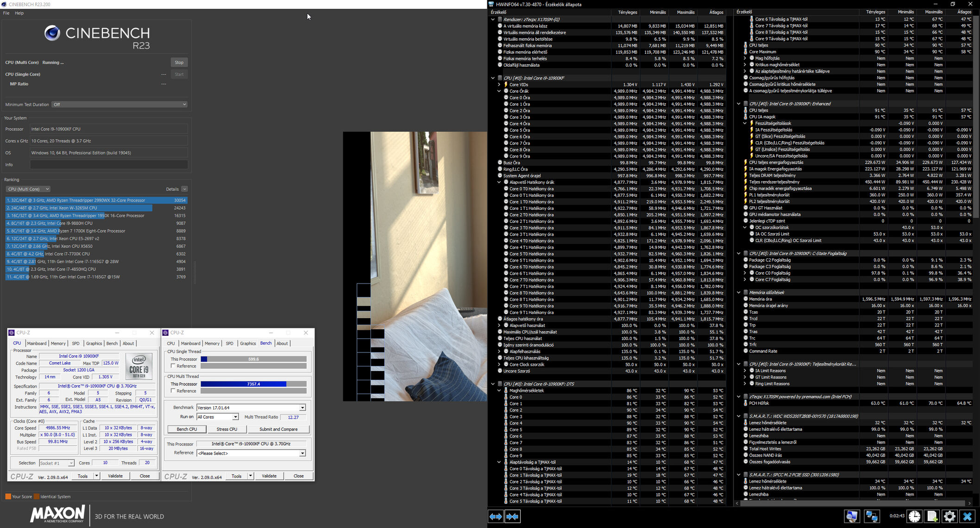Tick Reference checkbox under CPU Single Thread
980x528 pixels.
point(173,366)
